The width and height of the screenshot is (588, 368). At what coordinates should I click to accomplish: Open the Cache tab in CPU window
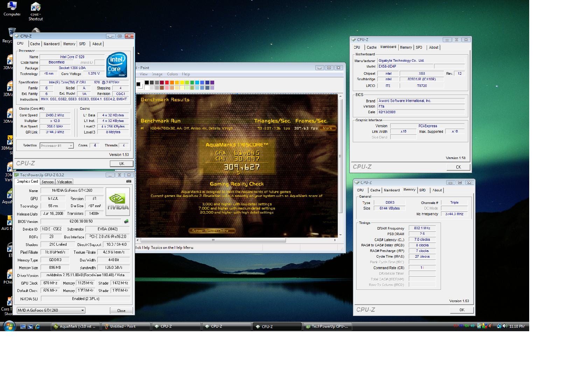click(x=35, y=44)
